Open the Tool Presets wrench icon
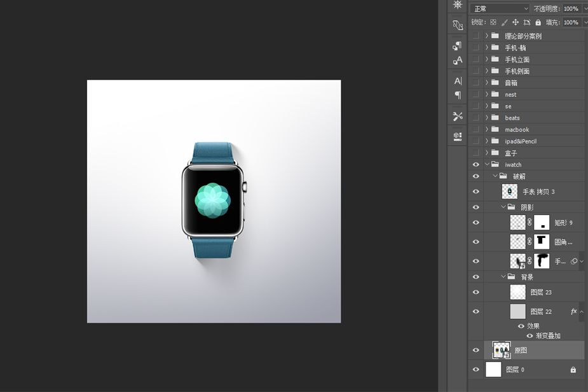Viewport: 588px width, 392px height. [x=458, y=116]
